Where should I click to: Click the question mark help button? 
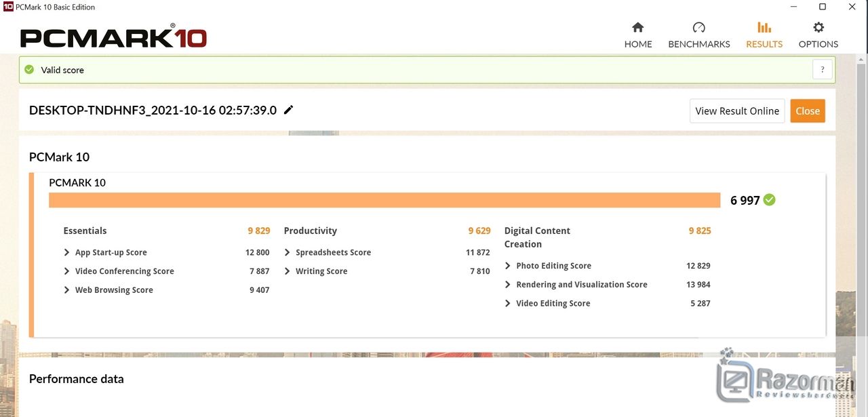point(822,69)
